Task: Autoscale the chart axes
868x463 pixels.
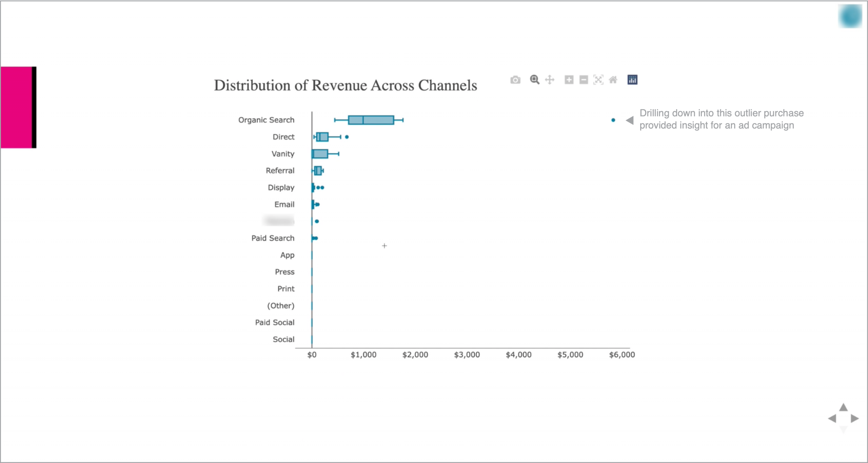Action: click(x=598, y=80)
